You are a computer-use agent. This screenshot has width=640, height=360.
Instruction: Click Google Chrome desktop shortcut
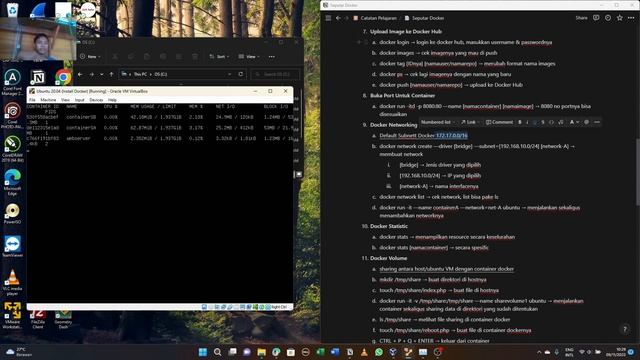click(x=63, y=77)
